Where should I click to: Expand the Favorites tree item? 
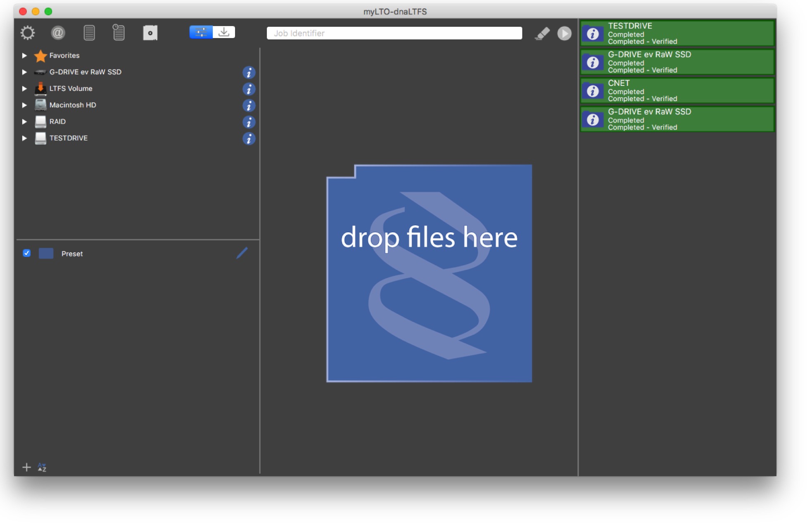tap(24, 55)
